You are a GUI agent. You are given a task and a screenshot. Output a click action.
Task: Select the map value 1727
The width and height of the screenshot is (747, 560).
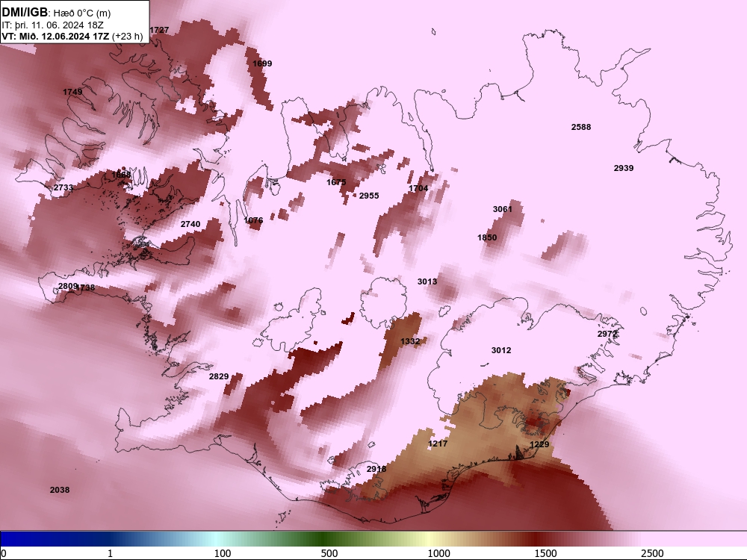point(159,30)
